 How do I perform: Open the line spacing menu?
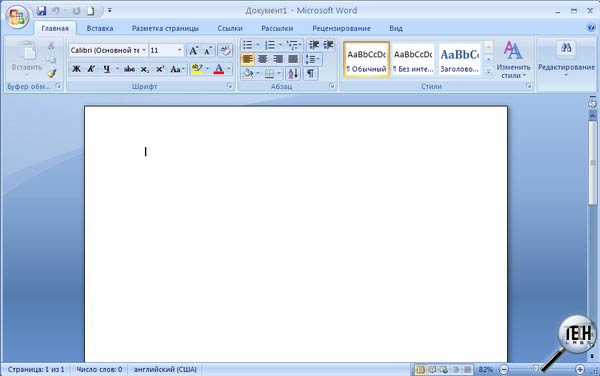[312, 59]
